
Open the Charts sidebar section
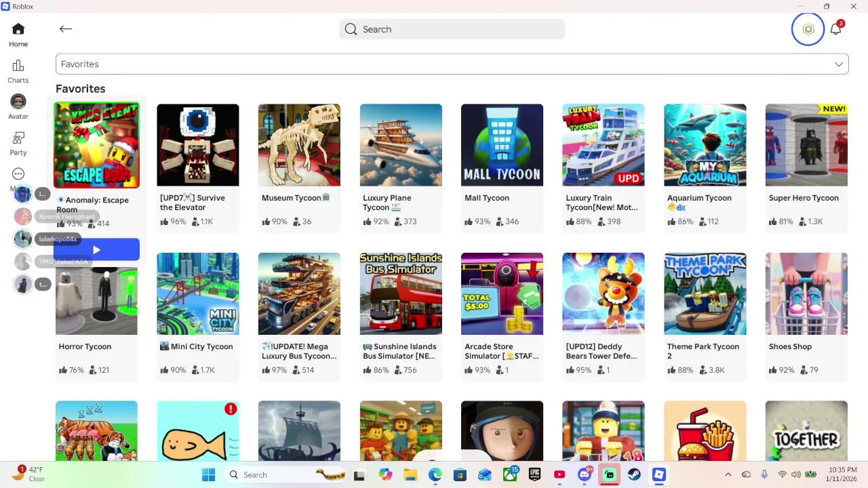pyautogui.click(x=18, y=71)
